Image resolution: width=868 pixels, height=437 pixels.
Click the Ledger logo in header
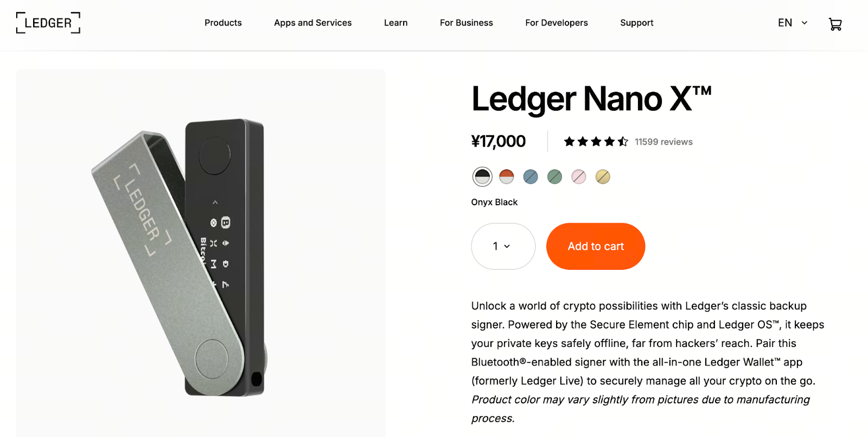click(48, 23)
